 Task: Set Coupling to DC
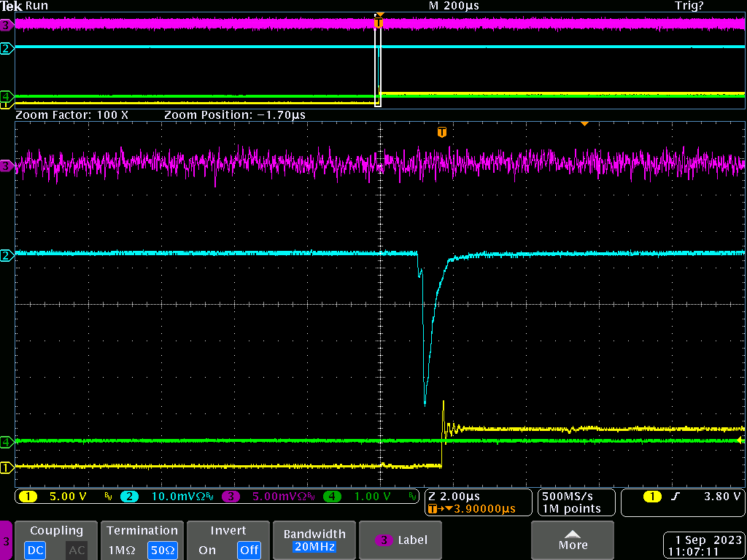[36, 550]
